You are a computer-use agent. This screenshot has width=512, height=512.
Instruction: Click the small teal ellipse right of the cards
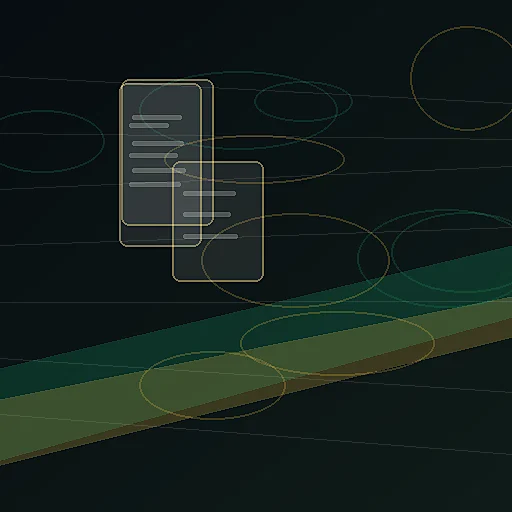pos(303,101)
